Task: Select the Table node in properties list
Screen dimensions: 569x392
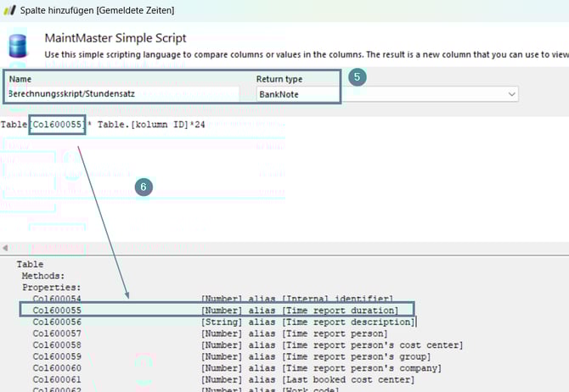Action: pyautogui.click(x=30, y=265)
